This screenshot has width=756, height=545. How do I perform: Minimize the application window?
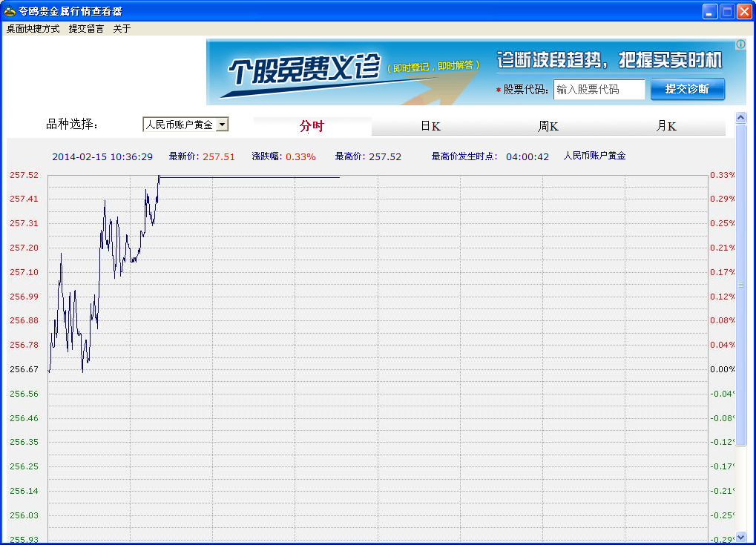(711, 11)
